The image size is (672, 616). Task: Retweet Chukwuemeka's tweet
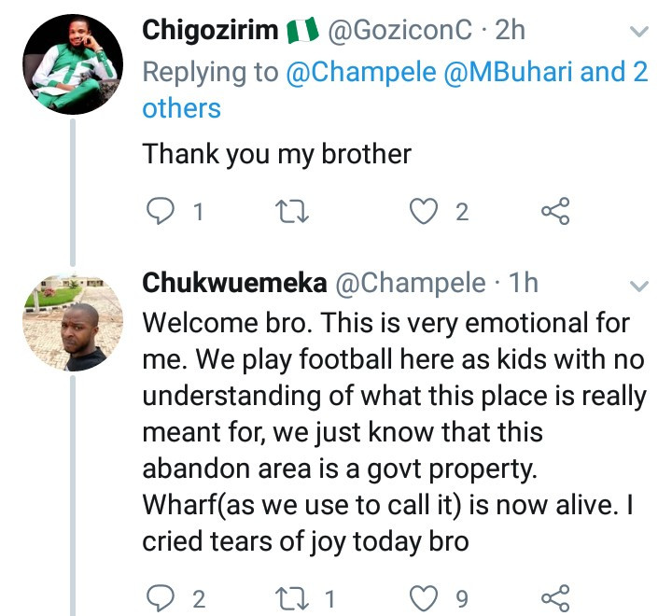point(297,596)
